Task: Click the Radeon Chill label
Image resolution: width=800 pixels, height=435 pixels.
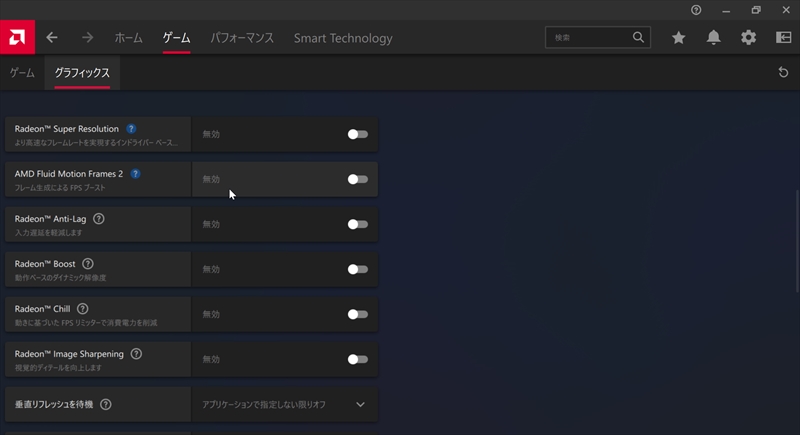Action: (42, 309)
